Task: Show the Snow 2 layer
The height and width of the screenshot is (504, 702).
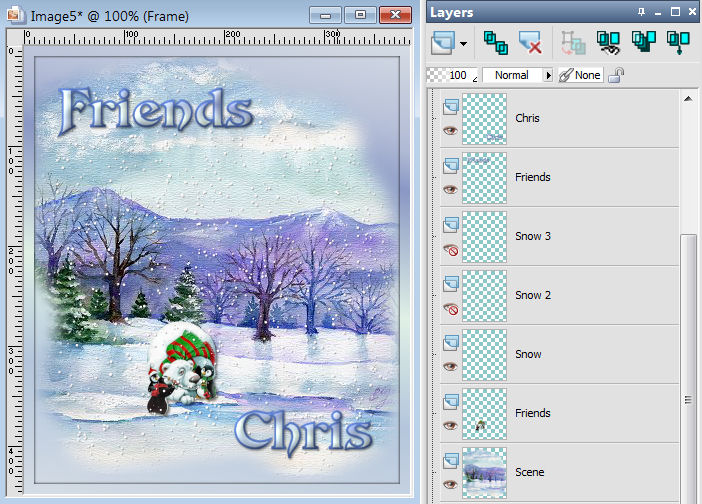Action: click(x=450, y=307)
